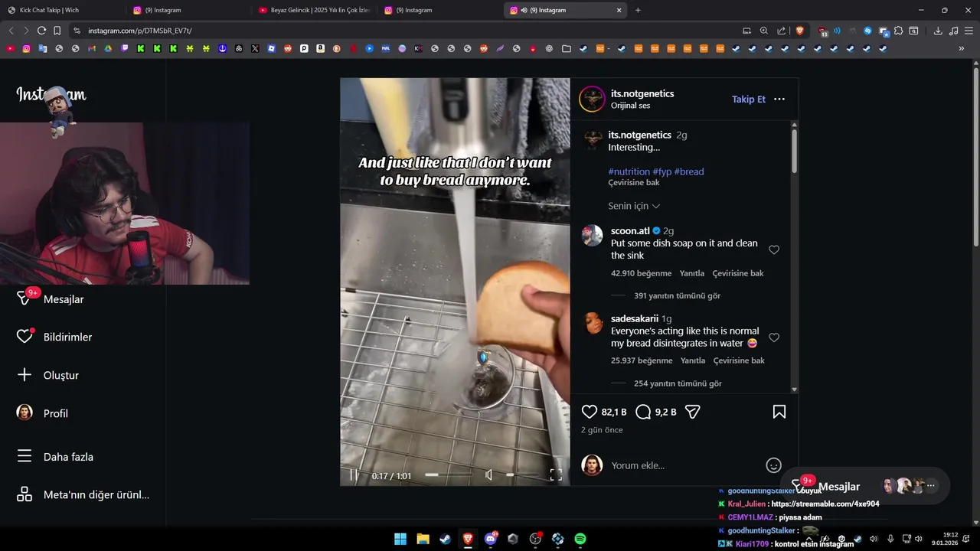Open comments via the speech bubble icon

tap(643, 412)
